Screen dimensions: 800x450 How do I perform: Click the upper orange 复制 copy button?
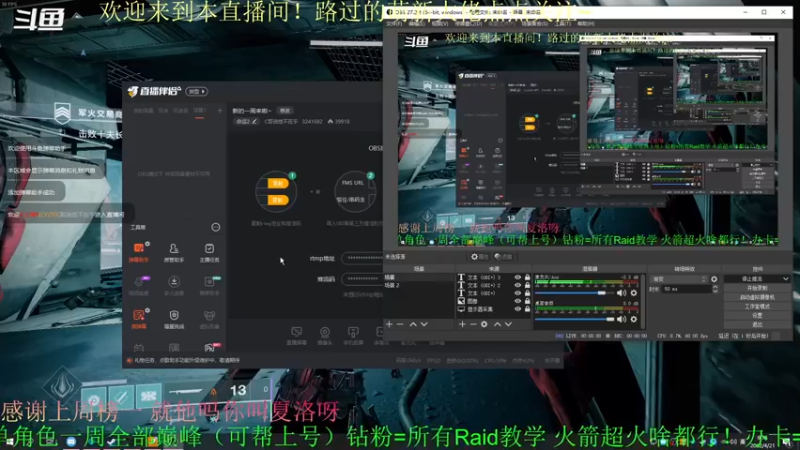[x=277, y=183]
